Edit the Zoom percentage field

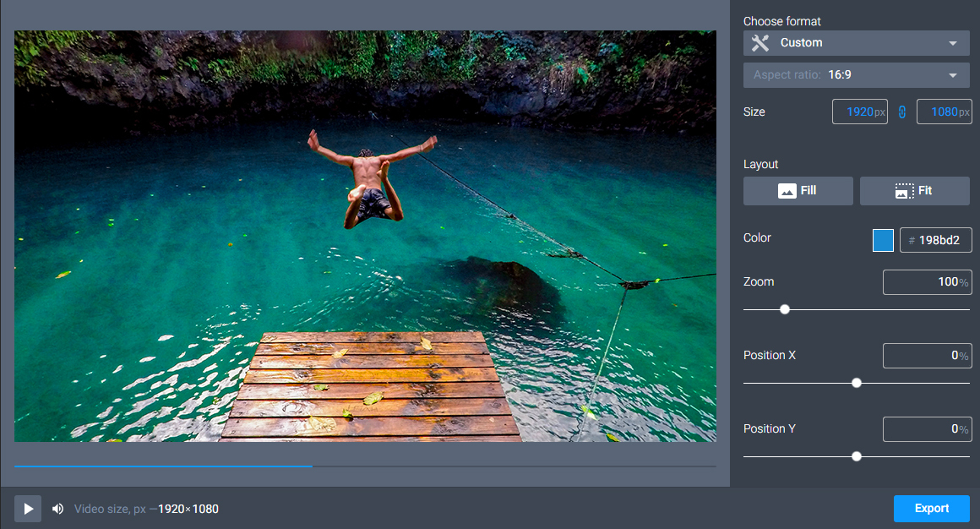coord(927,281)
